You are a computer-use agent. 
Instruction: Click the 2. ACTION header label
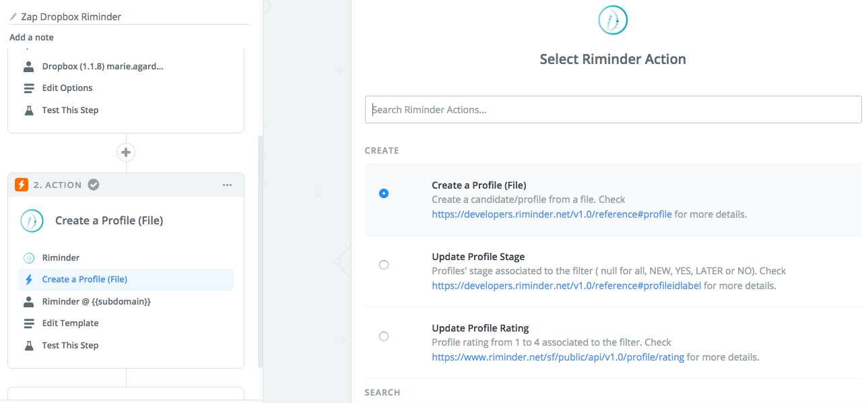57,185
